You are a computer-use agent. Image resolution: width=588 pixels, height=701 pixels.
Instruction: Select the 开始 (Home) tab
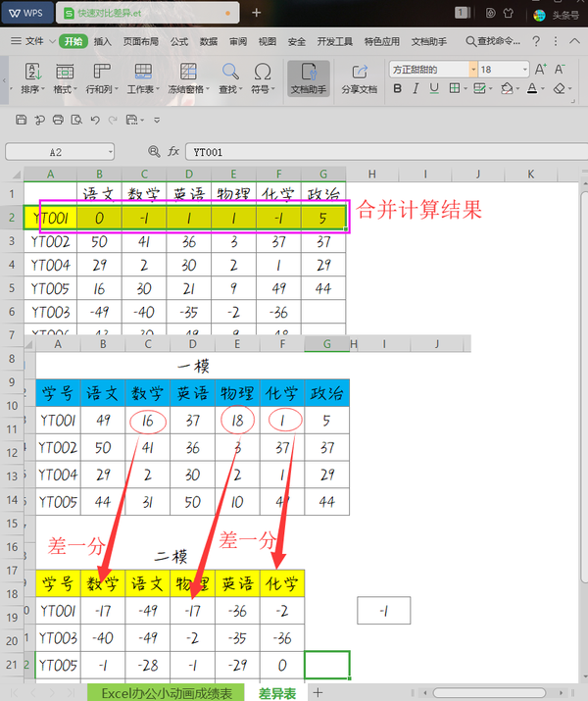[73, 41]
